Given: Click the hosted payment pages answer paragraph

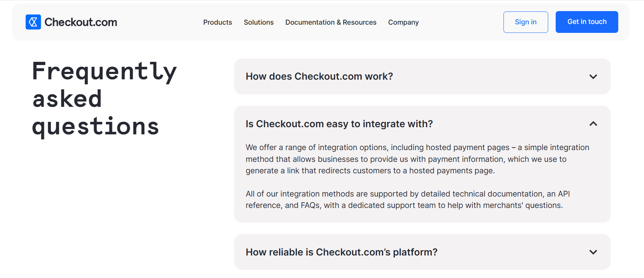Looking at the screenshot, I should coord(417,159).
